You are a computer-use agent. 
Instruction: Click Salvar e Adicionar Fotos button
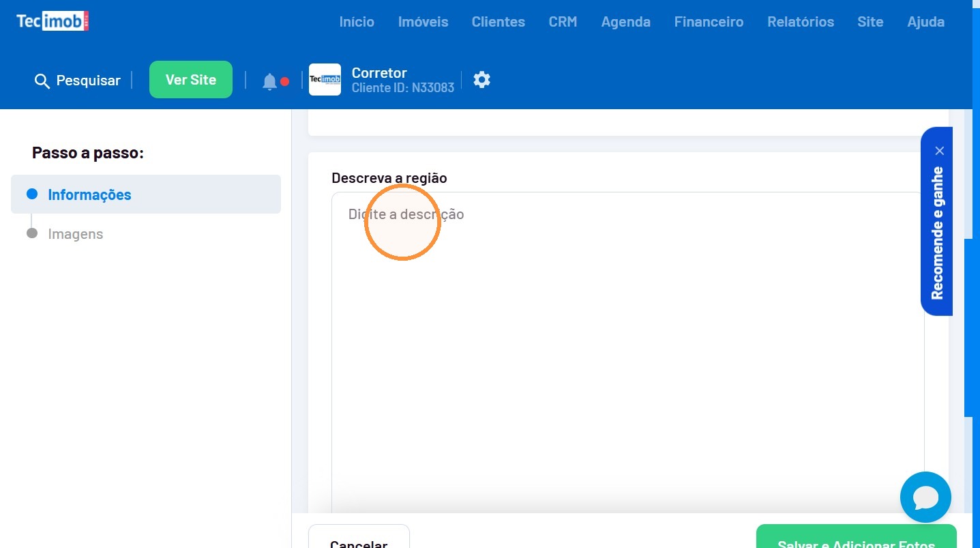pos(856,536)
